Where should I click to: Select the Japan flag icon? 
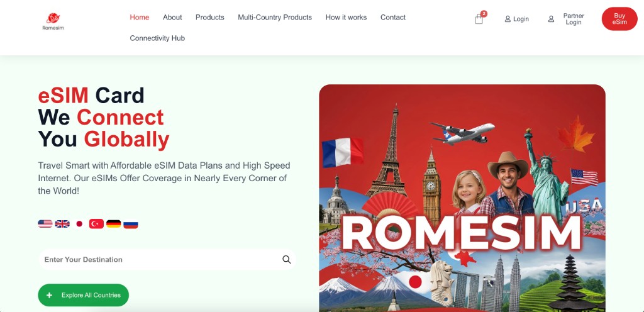click(x=79, y=224)
